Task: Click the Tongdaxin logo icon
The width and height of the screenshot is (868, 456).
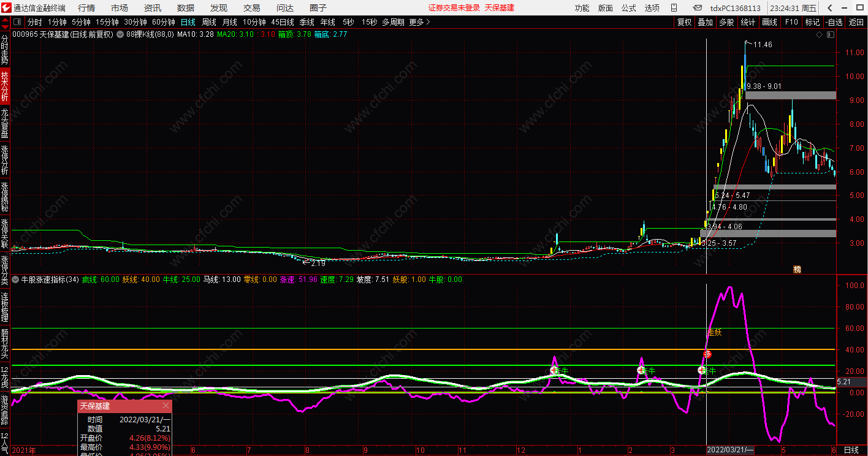Action: point(6,8)
